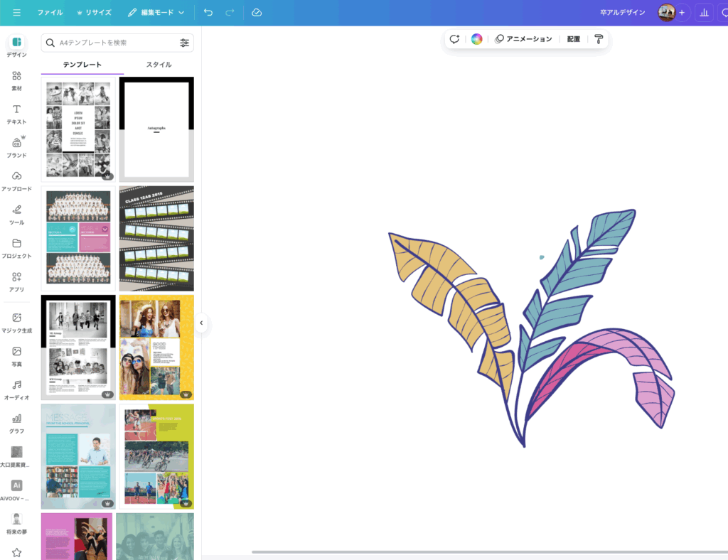Open the ファイル menu
The width and height of the screenshot is (728, 560).
tap(50, 13)
